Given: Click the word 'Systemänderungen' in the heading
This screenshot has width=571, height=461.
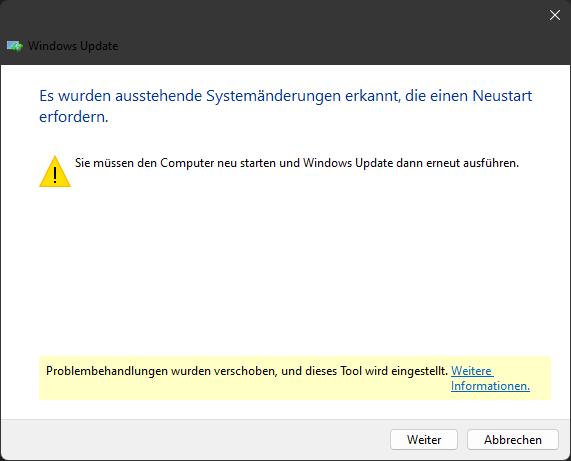Looking at the screenshot, I should pos(273,96).
